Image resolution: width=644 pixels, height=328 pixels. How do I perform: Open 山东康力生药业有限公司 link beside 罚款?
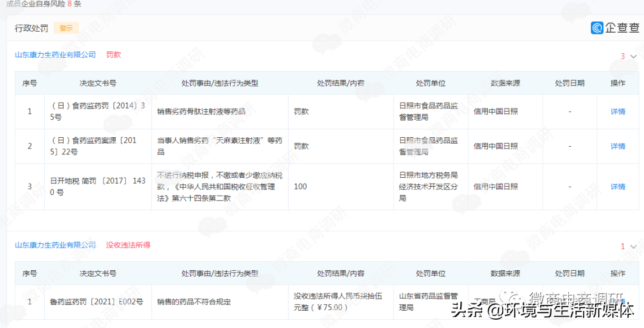(x=55, y=55)
